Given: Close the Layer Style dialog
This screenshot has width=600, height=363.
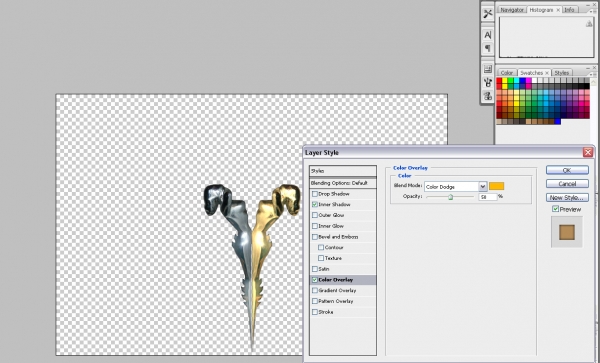Looking at the screenshot, I should (588, 153).
